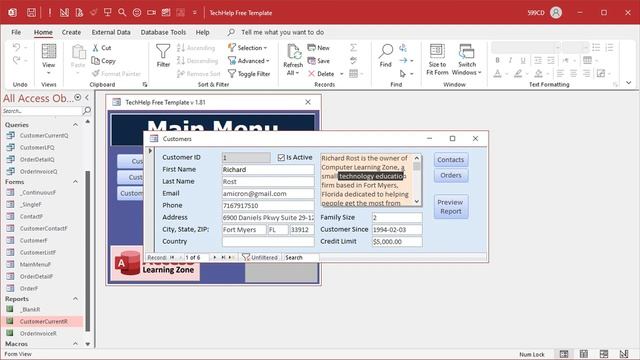Viewport: 640px width, 360px height.
Task: Collapse the Queries group in navigation pane
Action: point(76,124)
